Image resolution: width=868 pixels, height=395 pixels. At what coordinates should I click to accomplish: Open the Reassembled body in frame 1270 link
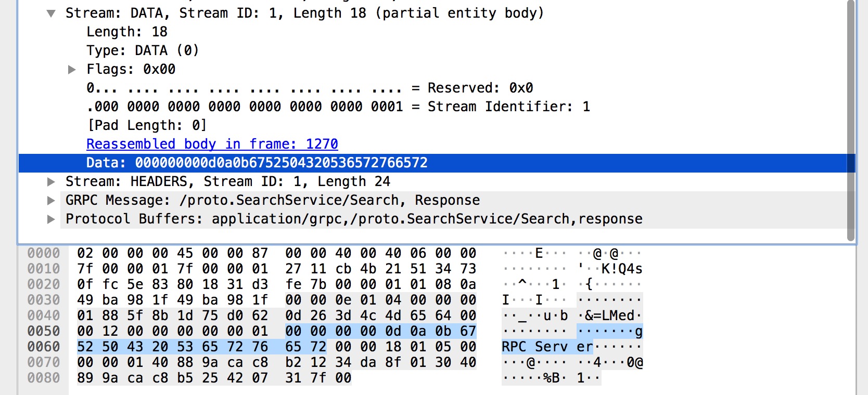212,144
